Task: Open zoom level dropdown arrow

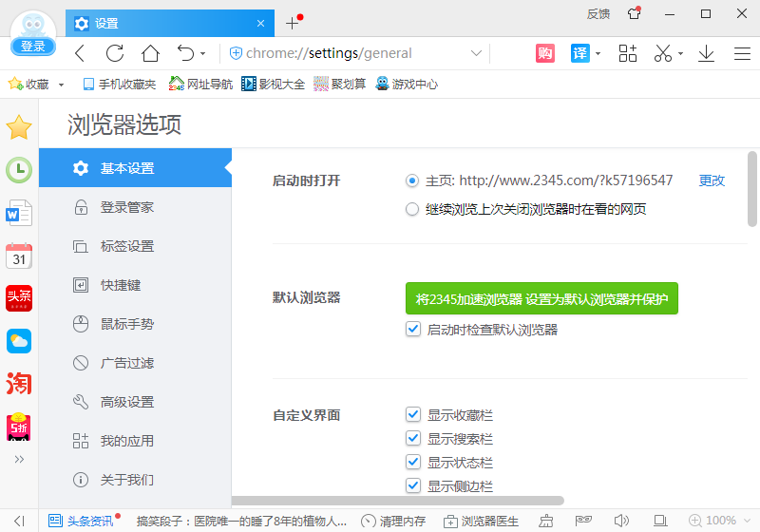Action: 747,521
